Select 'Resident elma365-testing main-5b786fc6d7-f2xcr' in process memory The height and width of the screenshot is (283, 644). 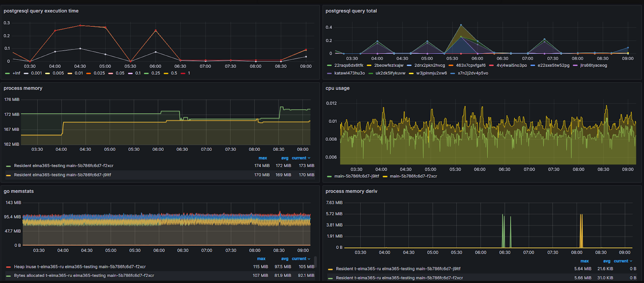[x=64, y=165]
